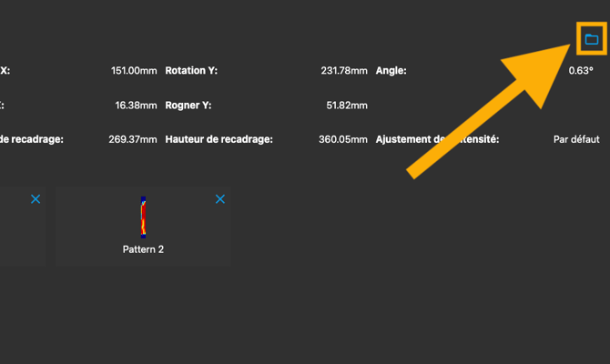Select the "Hauteur de recadrage:" label

219,139
